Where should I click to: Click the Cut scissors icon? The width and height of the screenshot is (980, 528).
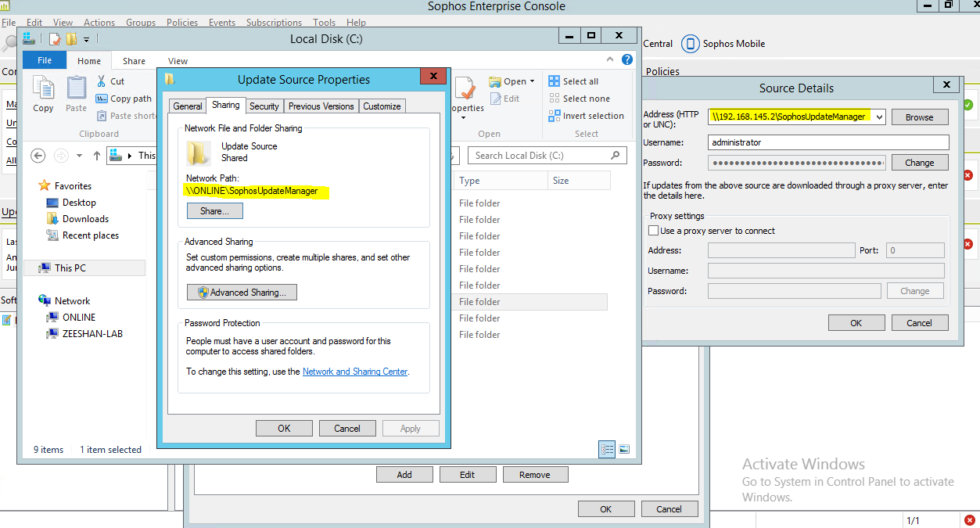pos(102,81)
